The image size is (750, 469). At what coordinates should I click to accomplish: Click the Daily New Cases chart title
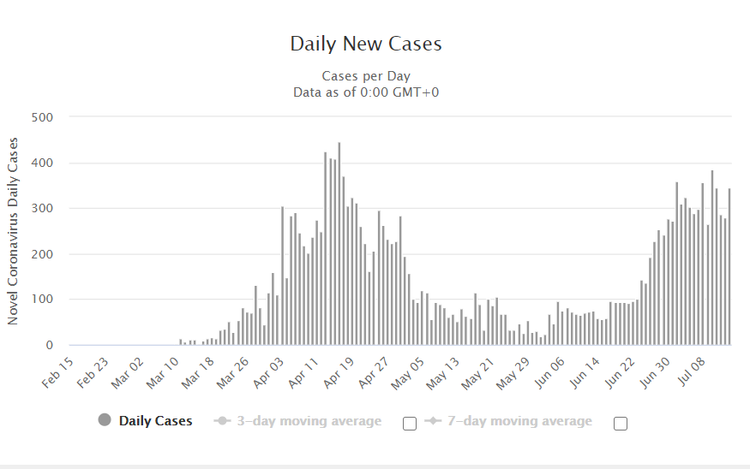tap(366, 44)
